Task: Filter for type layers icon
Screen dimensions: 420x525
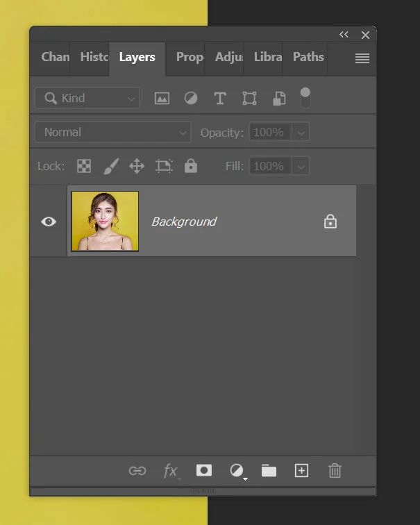Action: tap(220, 99)
